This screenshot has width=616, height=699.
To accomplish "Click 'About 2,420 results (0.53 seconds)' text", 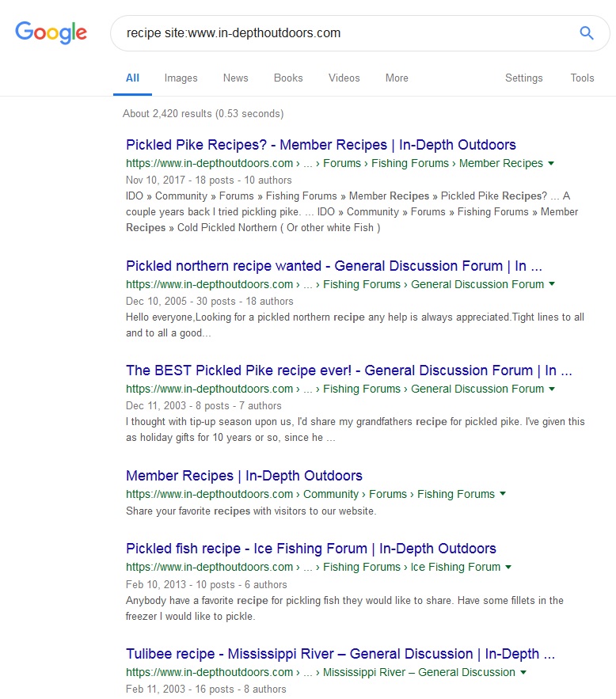I will (203, 114).
